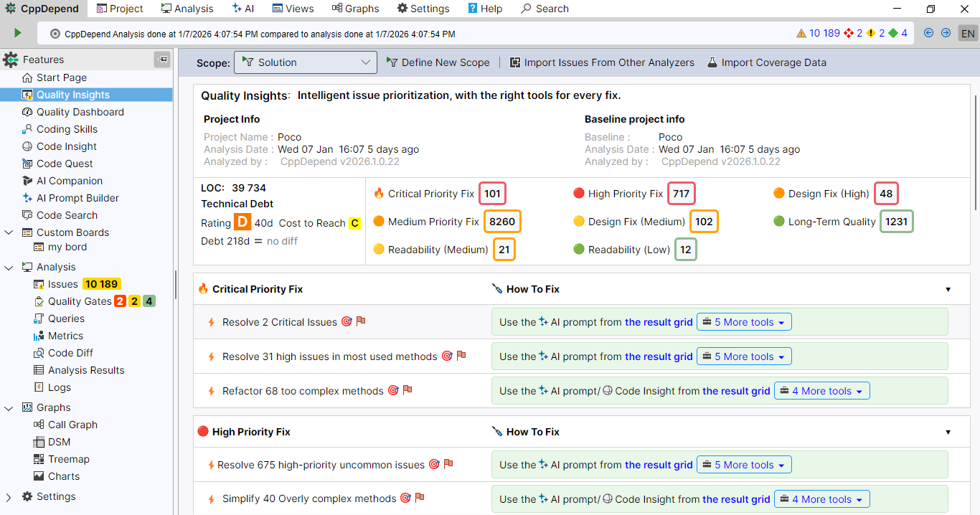Pin the Features panel using its pin icon
The height and width of the screenshot is (515, 980).
[x=163, y=60]
